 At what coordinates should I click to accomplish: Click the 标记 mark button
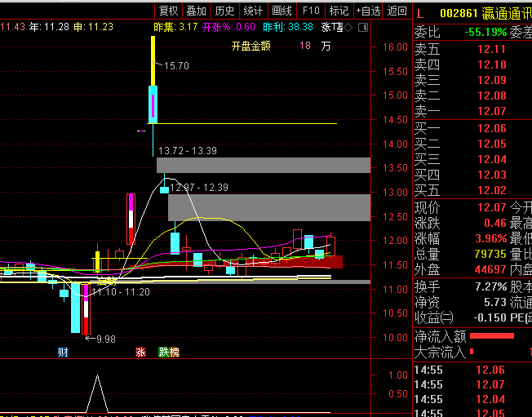[339, 11]
